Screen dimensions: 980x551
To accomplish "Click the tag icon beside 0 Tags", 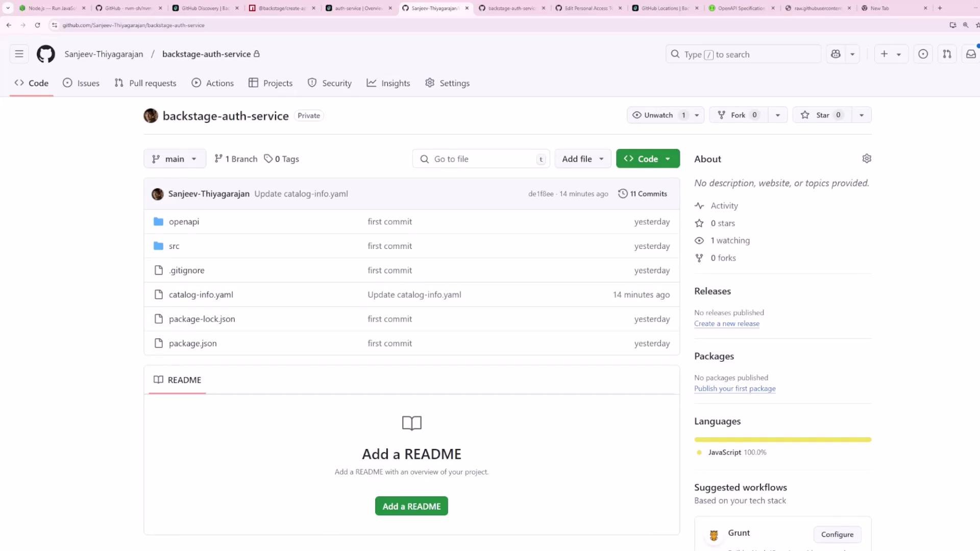I will click(x=268, y=159).
